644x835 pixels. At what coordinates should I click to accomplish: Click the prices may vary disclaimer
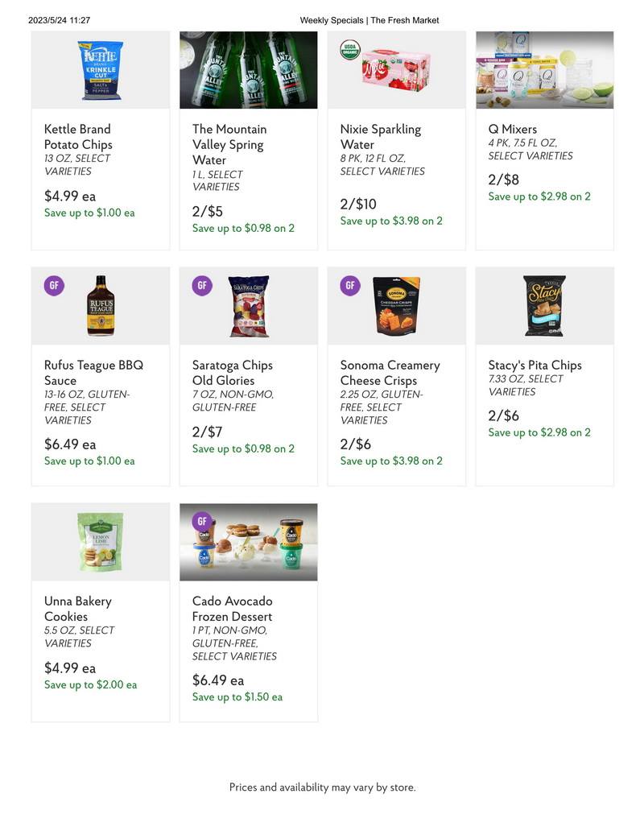(x=323, y=787)
